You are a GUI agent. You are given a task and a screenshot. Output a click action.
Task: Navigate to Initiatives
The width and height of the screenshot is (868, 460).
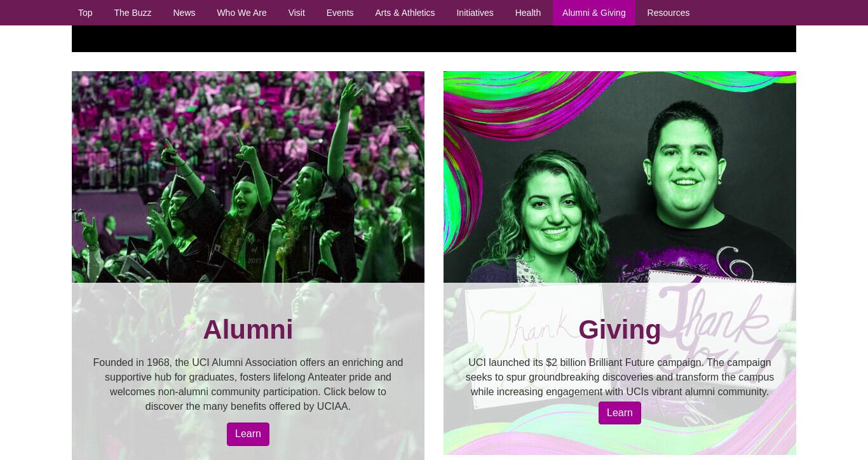pos(475,13)
